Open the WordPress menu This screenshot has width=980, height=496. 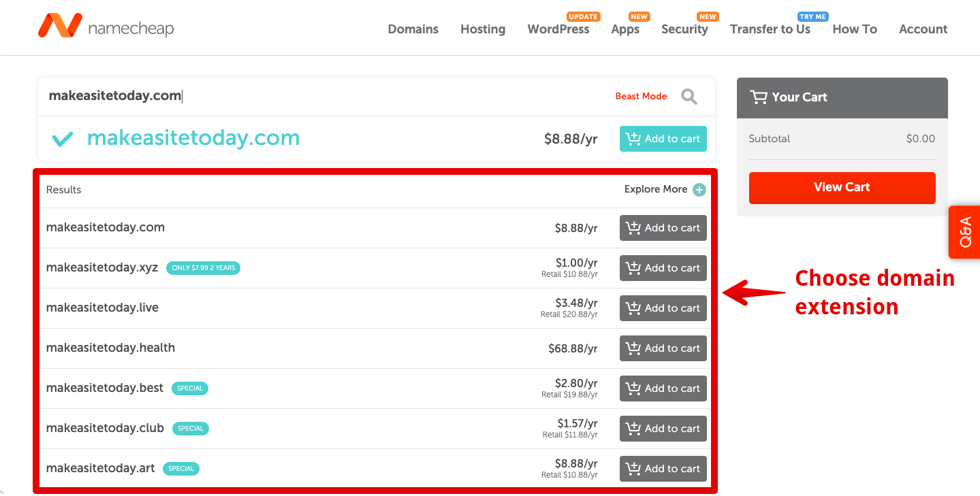coord(558,29)
